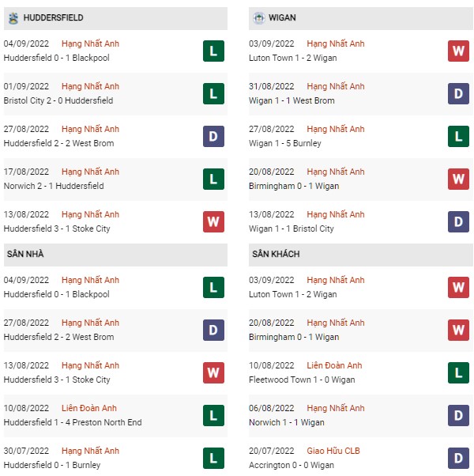This screenshot has height=476, width=474.
Task: Click the W badge for Luton Town 1-2 Wigan in the top table
Action: pos(458,51)
